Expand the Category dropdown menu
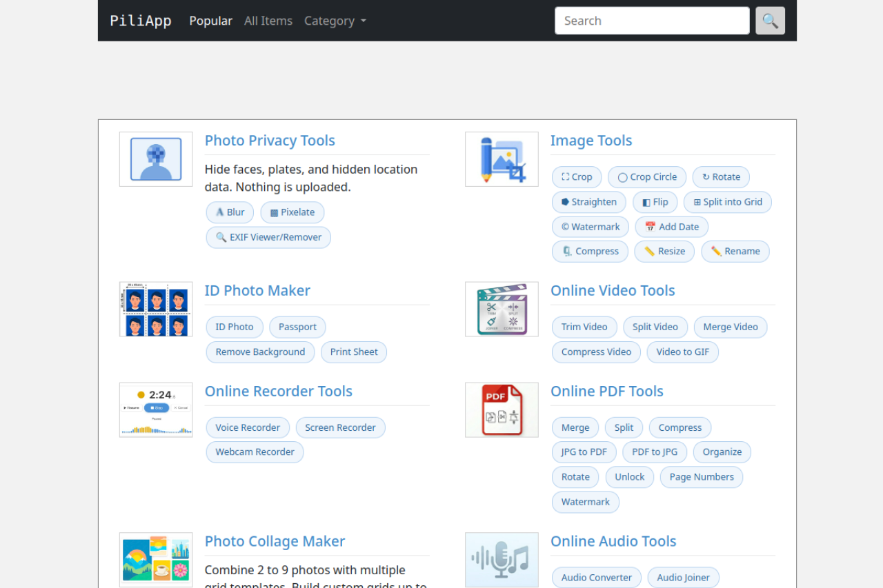Viewport: 883px width, 588px height. coord(335,21)
